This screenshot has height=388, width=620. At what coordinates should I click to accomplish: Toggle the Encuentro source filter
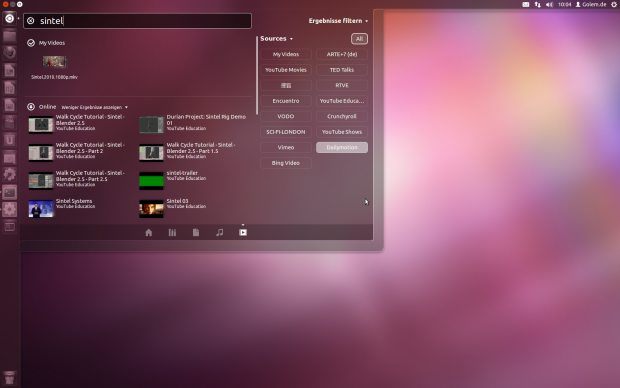click(x=285, y=101)
